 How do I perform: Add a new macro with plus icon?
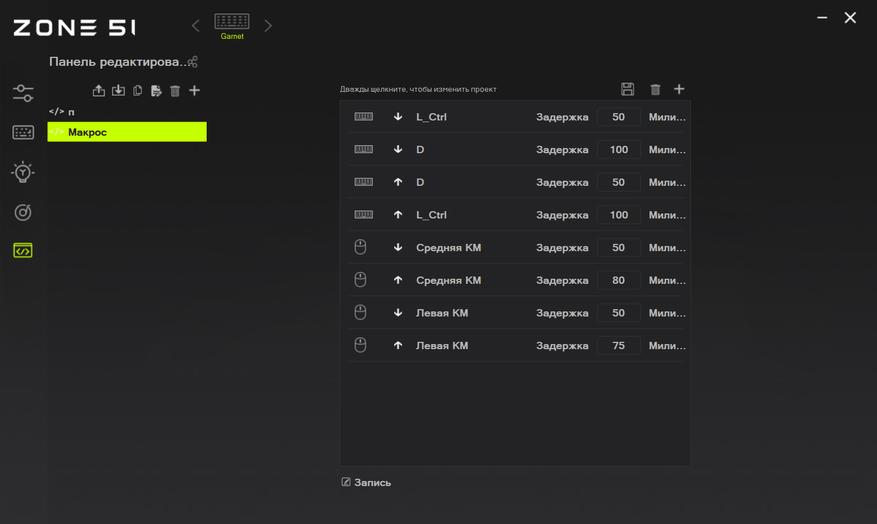tap(194, 91)
